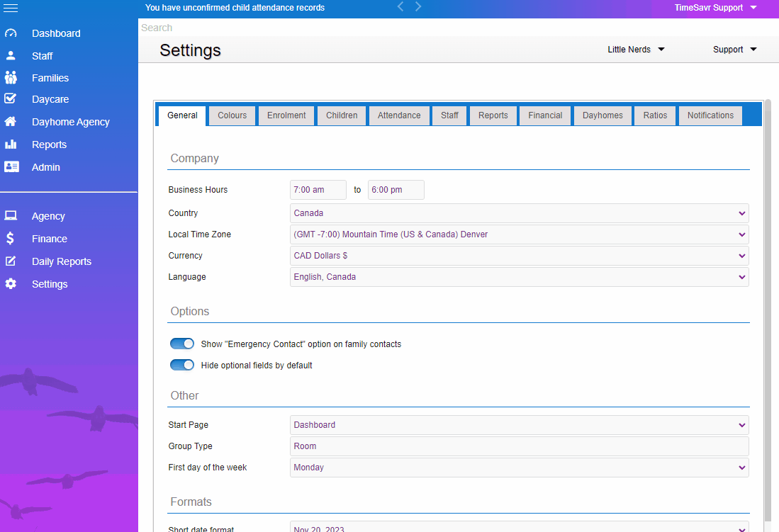Click unconfirmed child attendance records notice
Viewport: 779px width, 532px height.
pyautogui.click(x=235, y=8)
